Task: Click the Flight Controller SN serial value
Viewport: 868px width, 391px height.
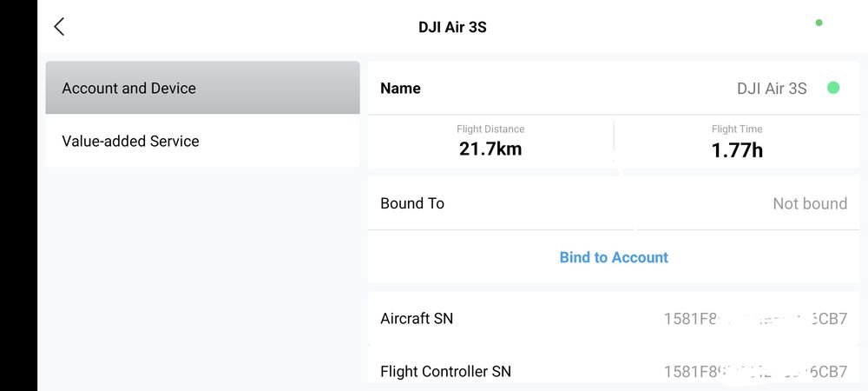Action: coord(755,371)
